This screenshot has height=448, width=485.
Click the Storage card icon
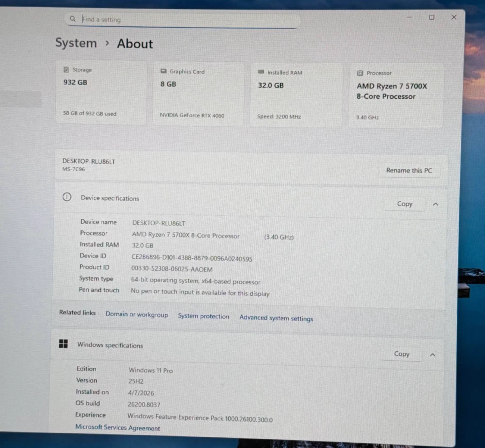[x=66, y=70]
